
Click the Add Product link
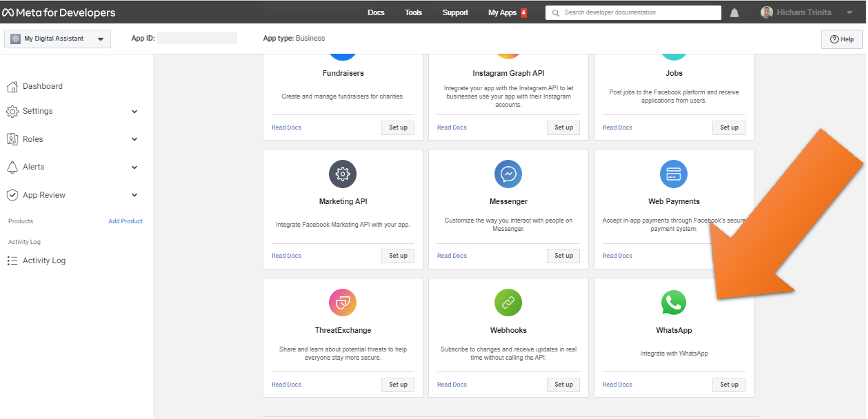[125, 221]
